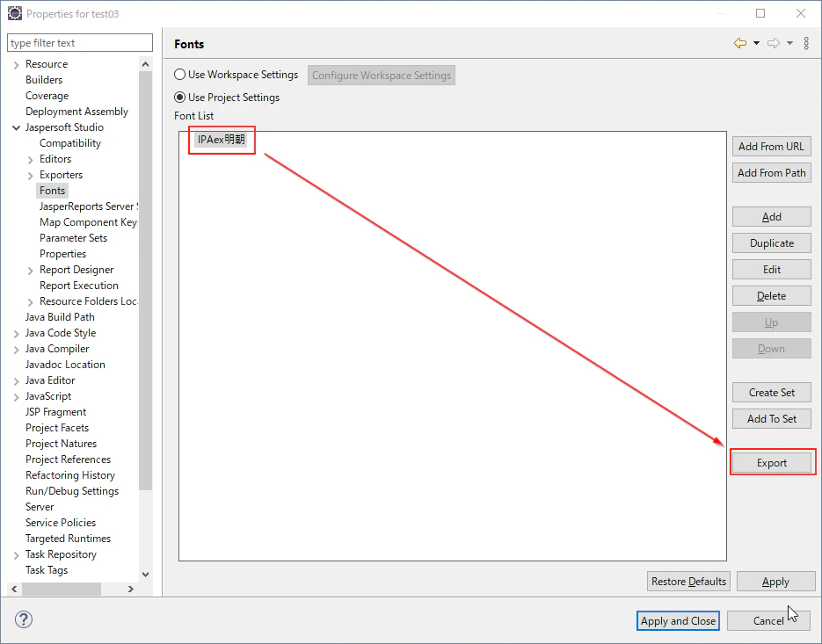Select Project Facets tree item

click(57, 428)
